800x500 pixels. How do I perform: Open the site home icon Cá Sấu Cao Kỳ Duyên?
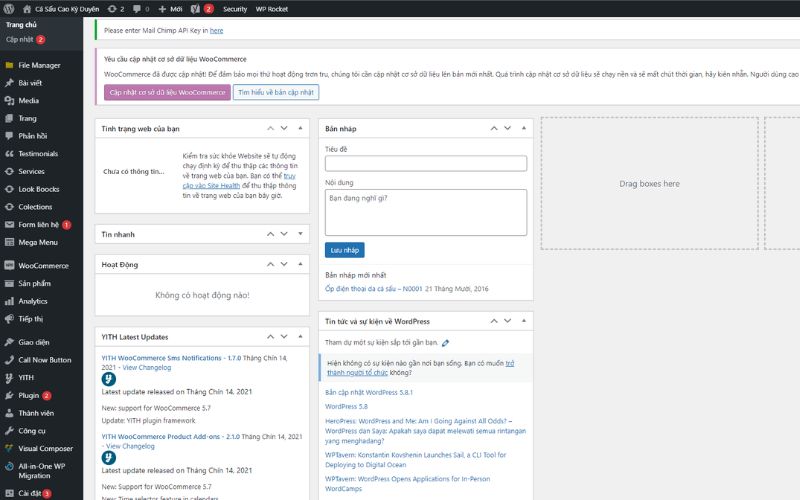click(27, 9)
